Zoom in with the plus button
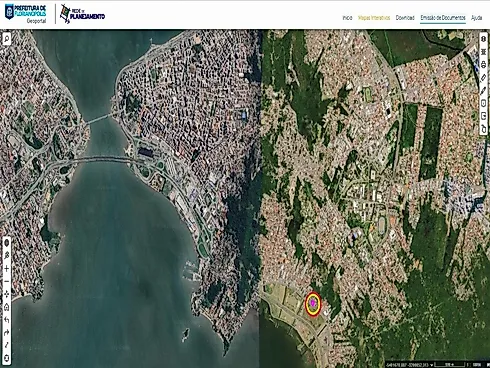This screenshot has width=490, height=368. (6, 268)
